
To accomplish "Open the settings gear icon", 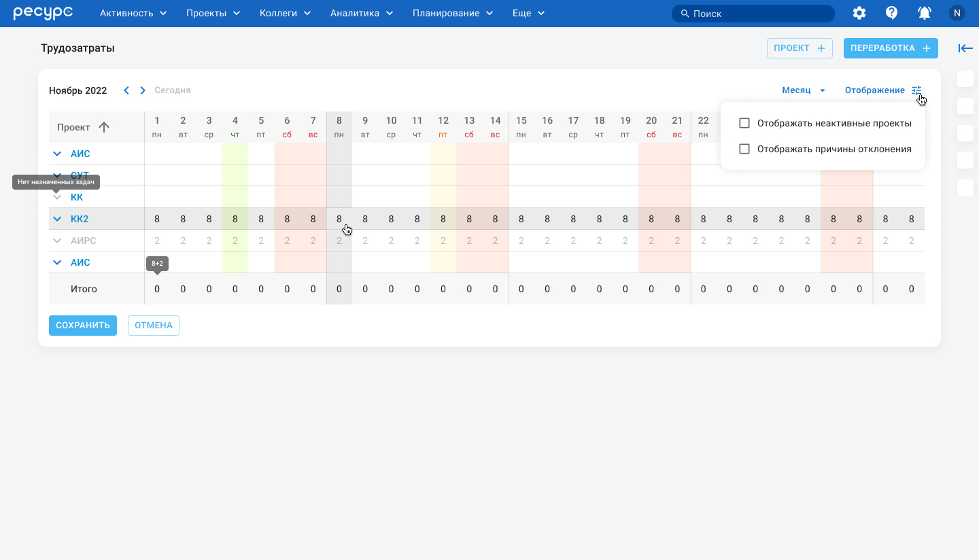I will pyautogui.click(x=859, y=13).
